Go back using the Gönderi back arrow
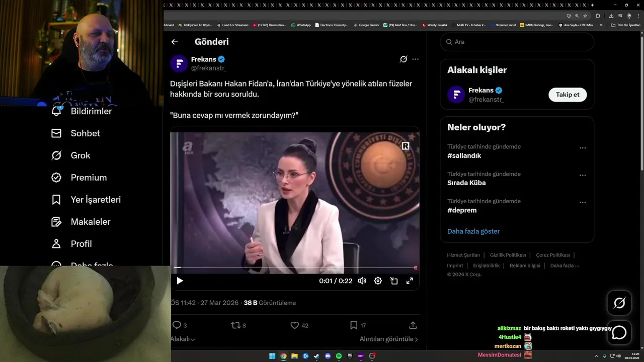This screenshot has width=644, height=362. 175,42
